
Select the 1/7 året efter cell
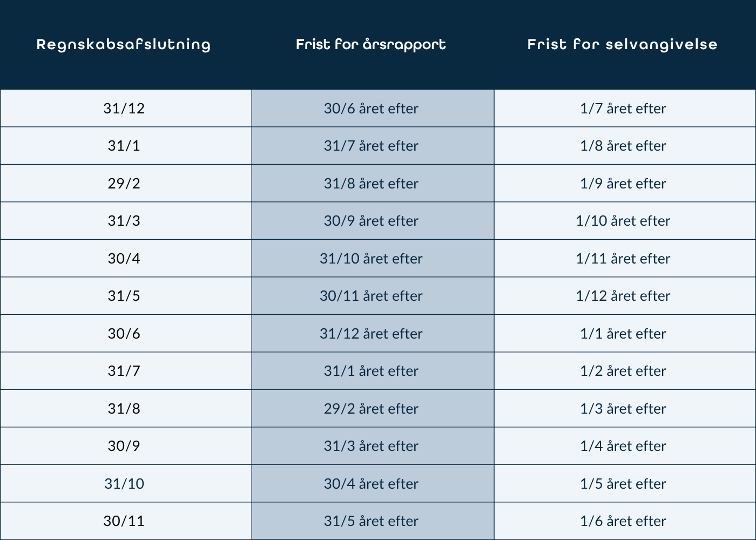point(623,109)
